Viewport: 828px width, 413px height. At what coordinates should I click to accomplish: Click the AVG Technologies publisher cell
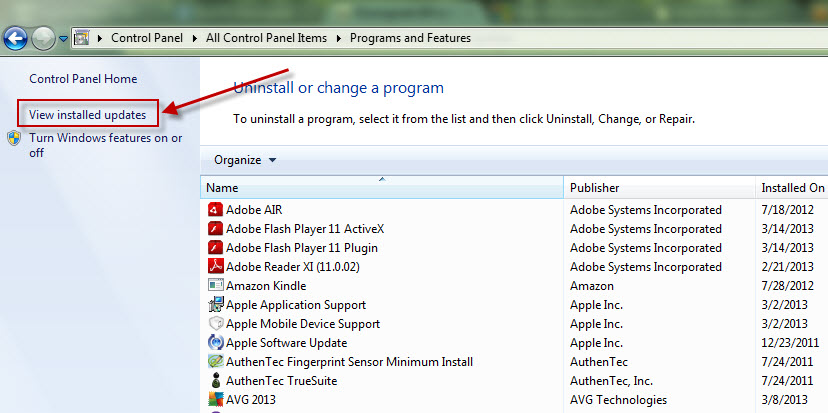(x=618, y=400)
